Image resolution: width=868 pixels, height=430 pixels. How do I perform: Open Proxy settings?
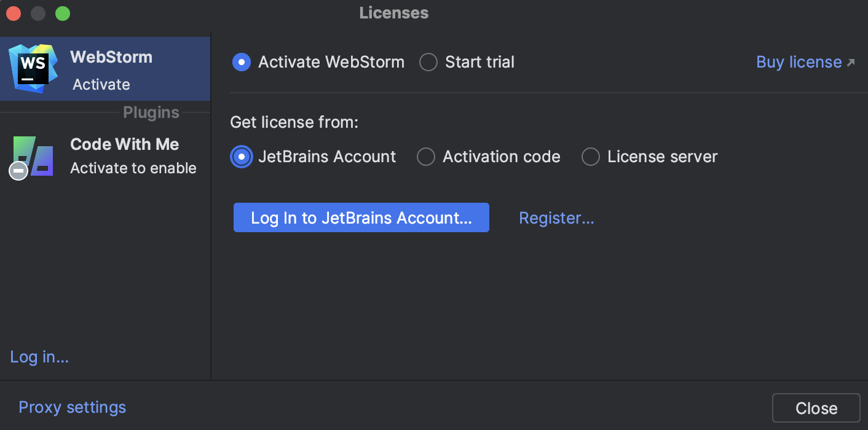point(72,407)
